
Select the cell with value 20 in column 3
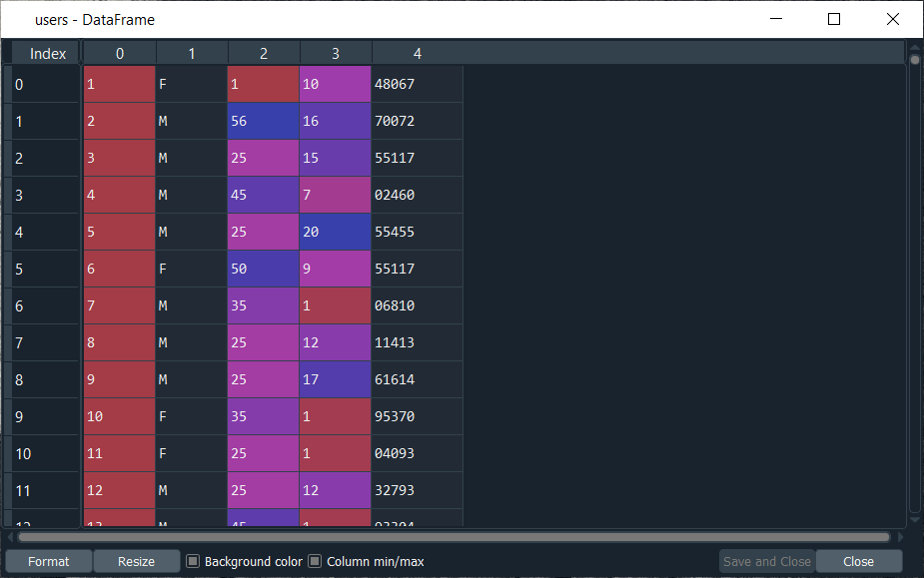coord(336,232)
